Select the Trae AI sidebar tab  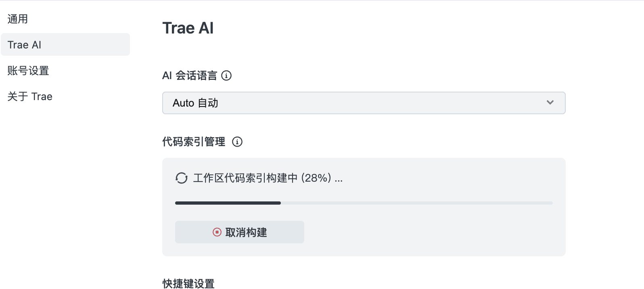[65, 44]
